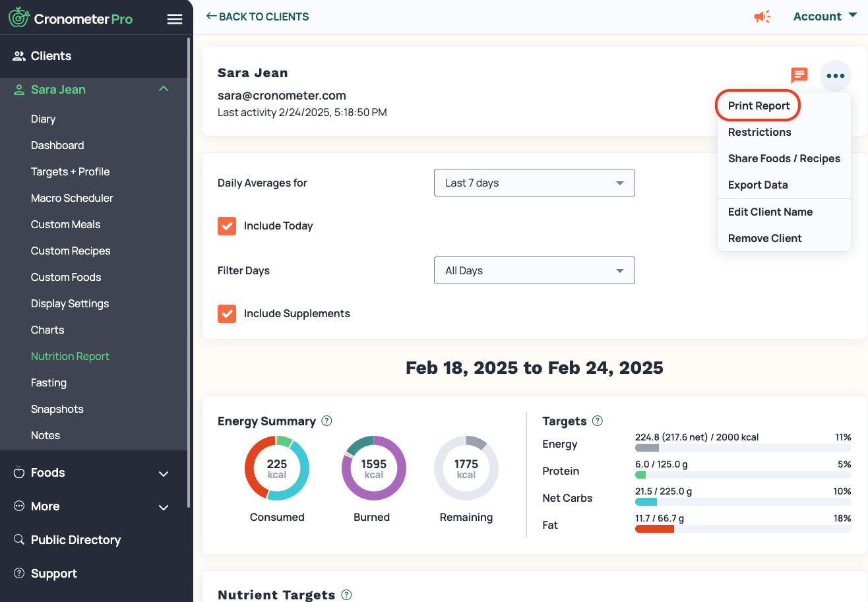This screenshot has width=868, height=602.
Task: Click the Net Carbs target progress bar
Action: coord(743,502)
